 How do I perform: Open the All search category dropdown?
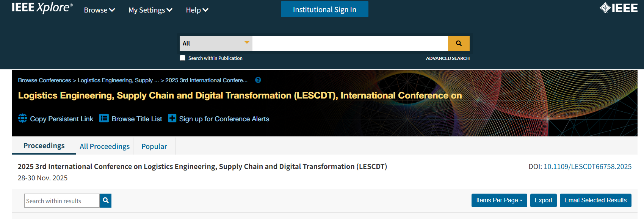click(216, 43)
